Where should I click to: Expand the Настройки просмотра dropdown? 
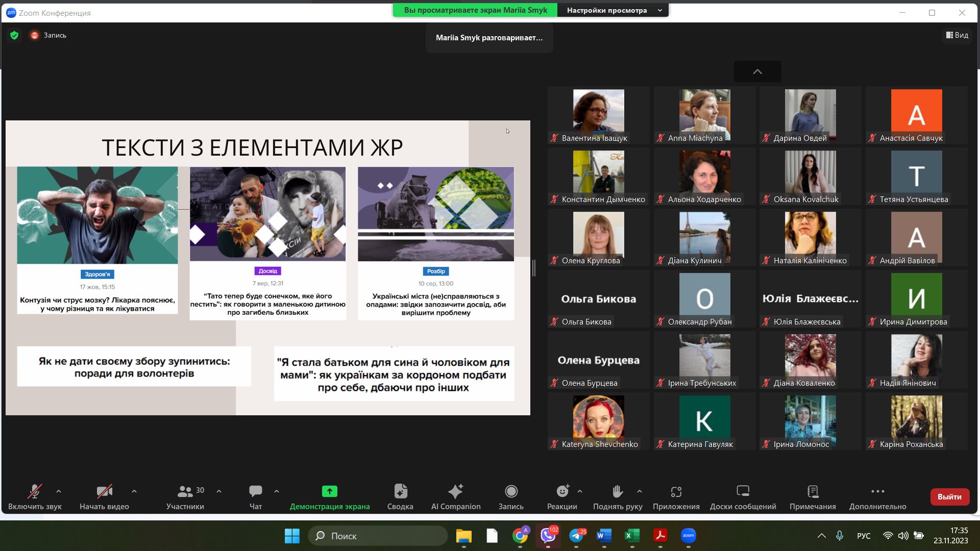(x=612, y=10)
